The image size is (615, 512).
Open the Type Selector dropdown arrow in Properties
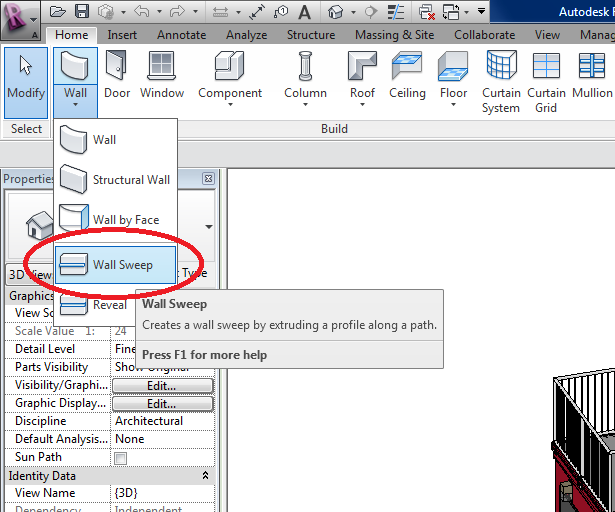pyautogui.click(x=209, y=227)
